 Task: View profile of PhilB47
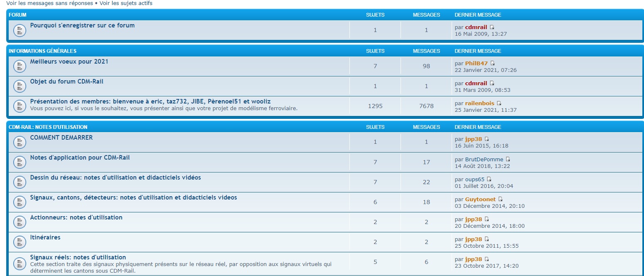(476, 64)
